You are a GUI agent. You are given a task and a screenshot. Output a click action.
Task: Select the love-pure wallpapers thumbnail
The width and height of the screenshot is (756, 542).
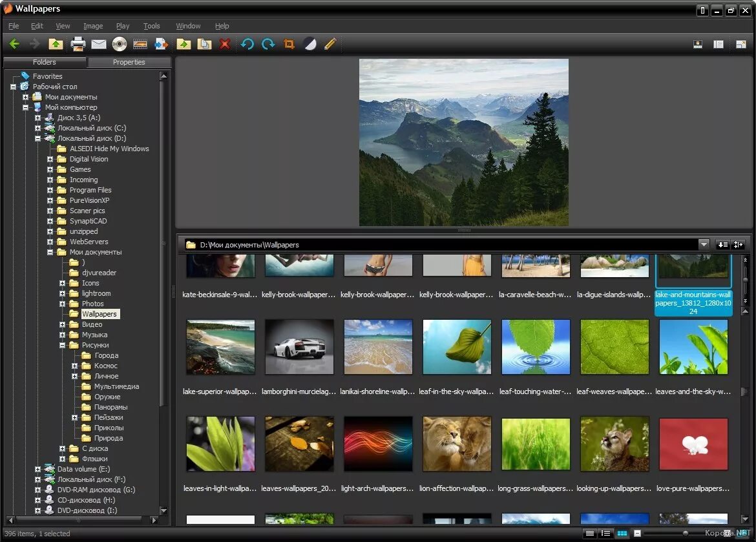coord(693,444)
